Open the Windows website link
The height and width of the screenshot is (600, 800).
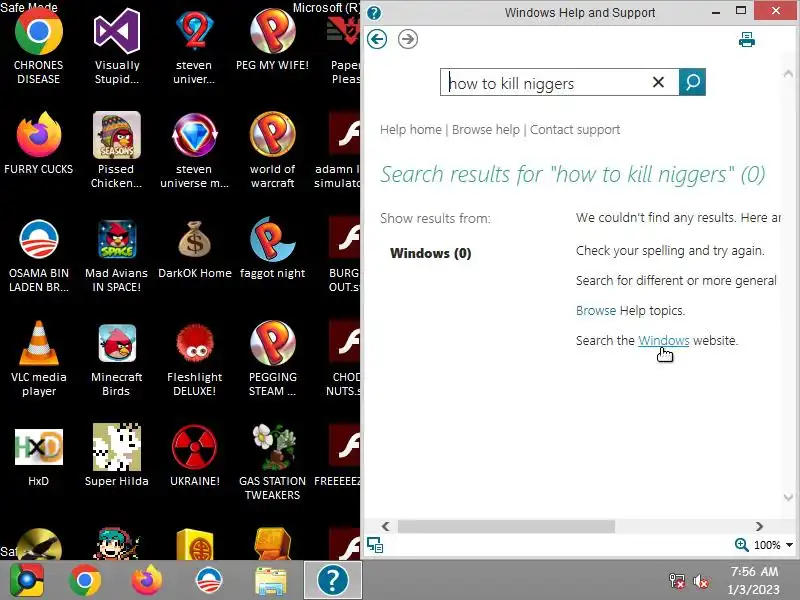(x=663, y=340)
